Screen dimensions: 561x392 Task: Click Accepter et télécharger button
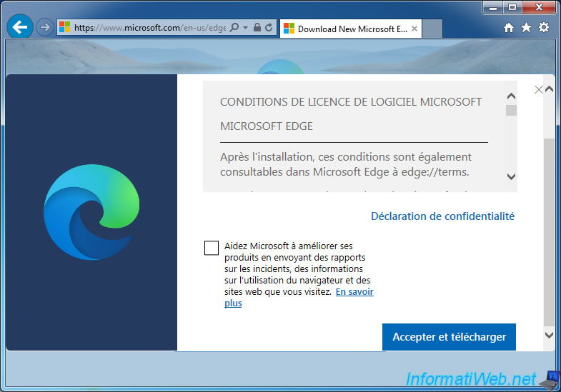point(449,337)
